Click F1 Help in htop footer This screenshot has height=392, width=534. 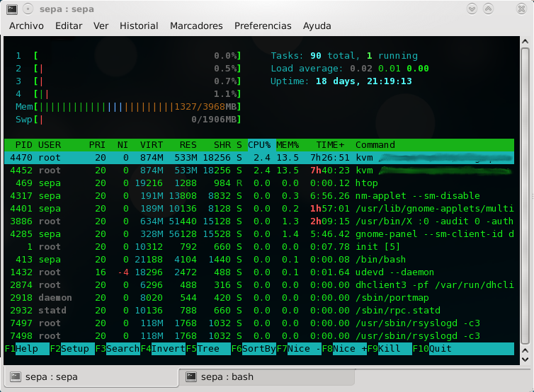point(27,349)
